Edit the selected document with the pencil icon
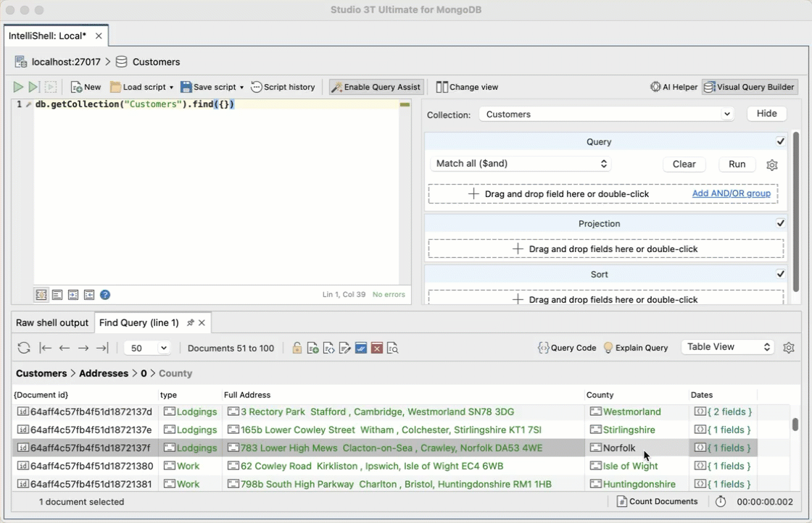 344,348
